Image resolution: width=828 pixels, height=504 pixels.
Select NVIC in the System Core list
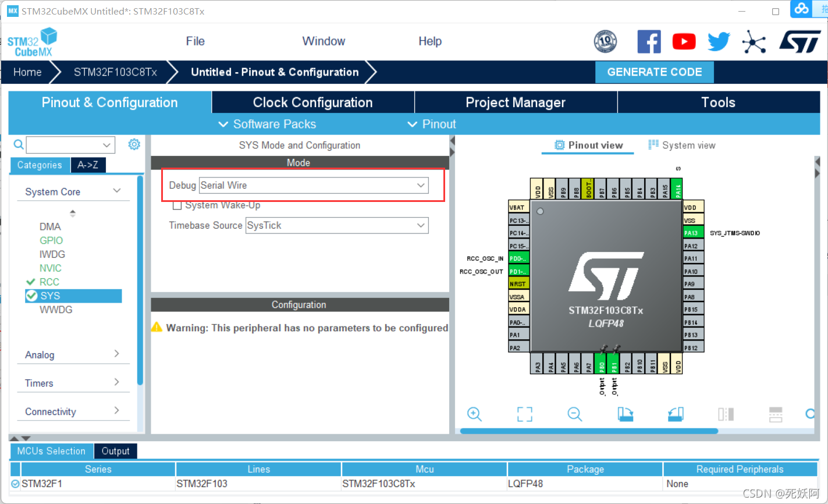(x=51, y=268)
